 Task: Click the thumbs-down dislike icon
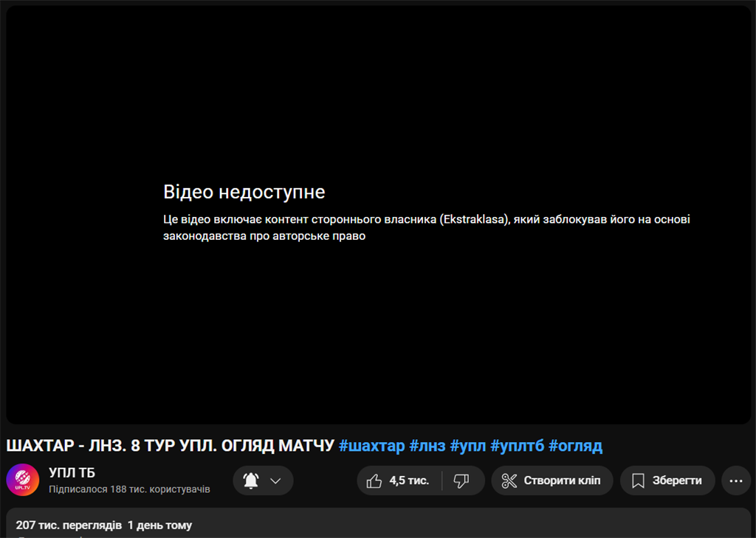pos(461,481)
